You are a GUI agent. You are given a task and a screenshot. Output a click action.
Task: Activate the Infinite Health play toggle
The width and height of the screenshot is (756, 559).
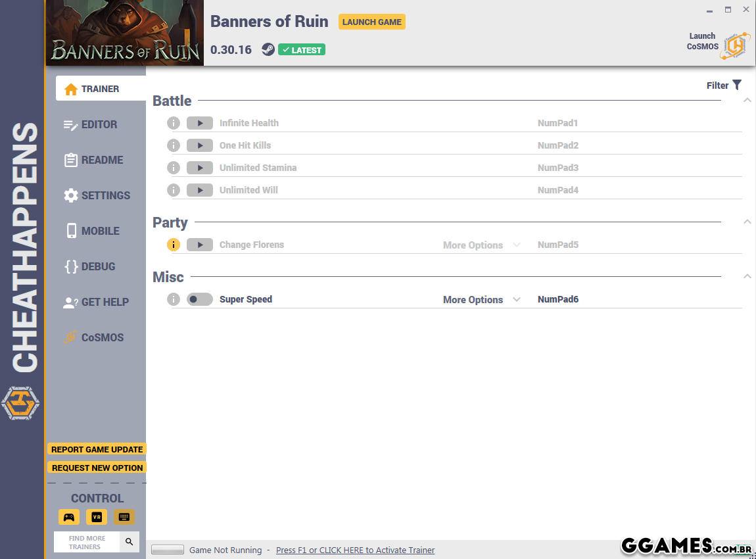(x=199, y=123)
